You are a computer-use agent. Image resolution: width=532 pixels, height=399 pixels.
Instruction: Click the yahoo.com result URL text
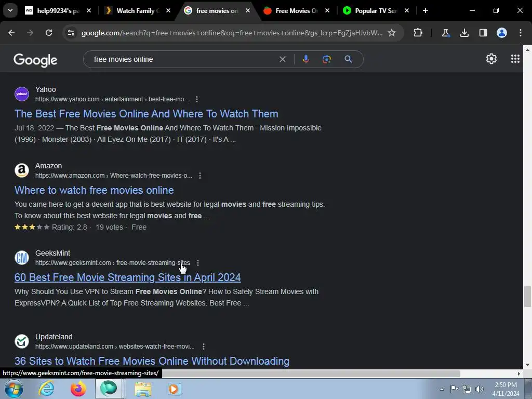point(112,99)
